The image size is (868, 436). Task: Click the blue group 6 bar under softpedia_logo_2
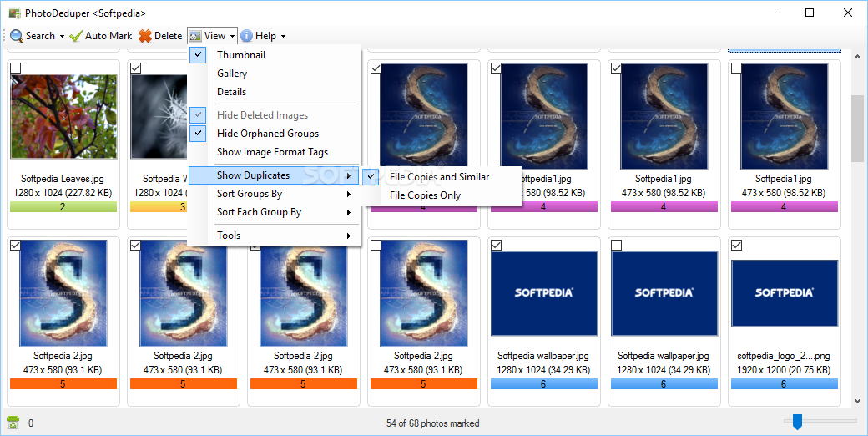(x=784, y=384)
